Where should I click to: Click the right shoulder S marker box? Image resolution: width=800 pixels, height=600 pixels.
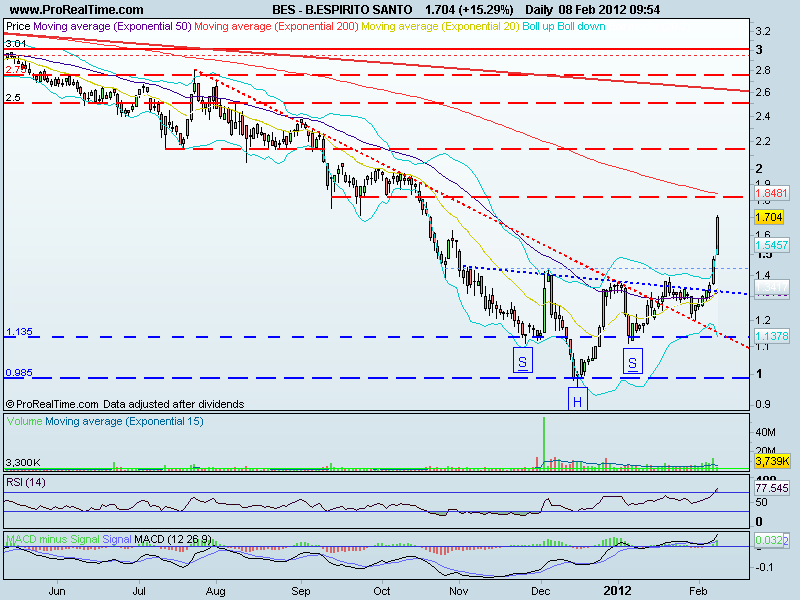(x=633, y=361)
